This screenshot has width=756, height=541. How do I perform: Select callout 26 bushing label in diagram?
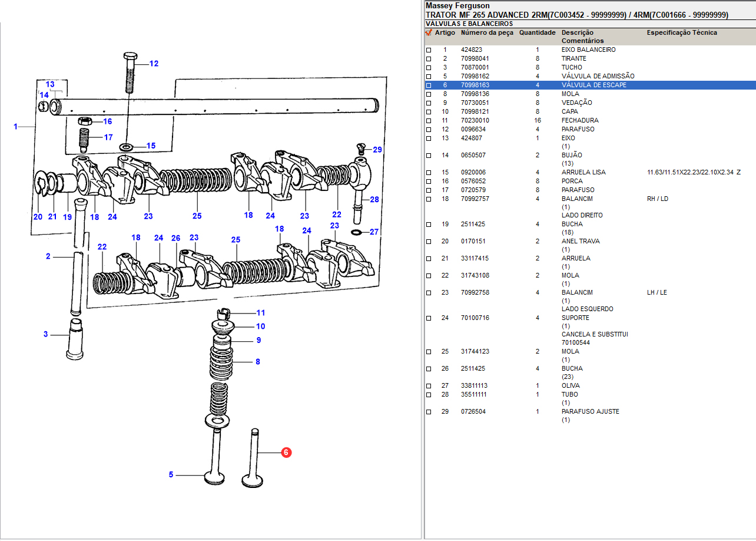click(175, 238)
